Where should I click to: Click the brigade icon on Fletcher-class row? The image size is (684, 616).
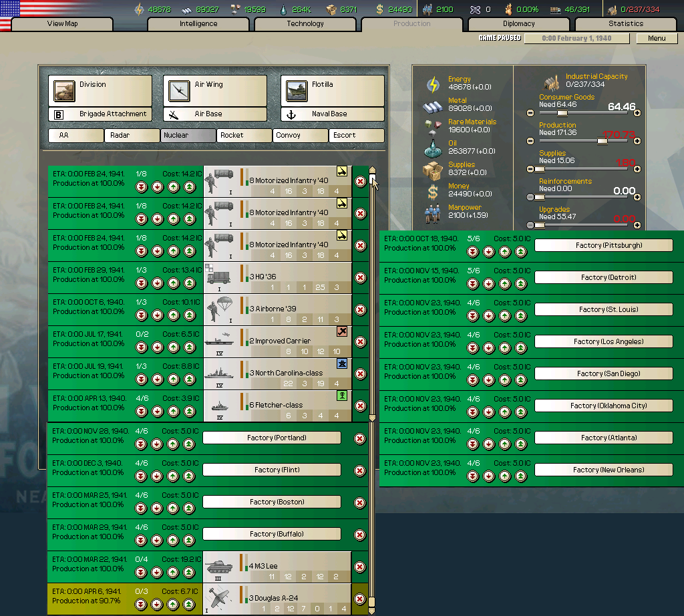coord(342,396)
